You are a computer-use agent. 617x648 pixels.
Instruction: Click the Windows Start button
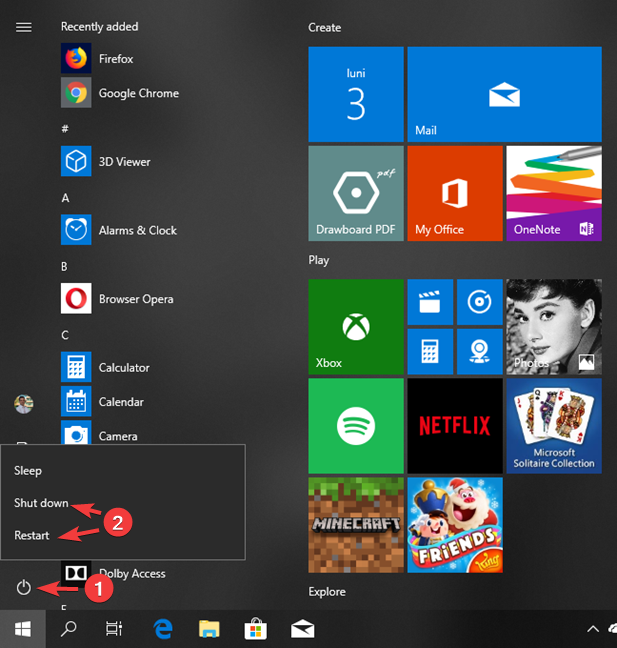point(22,629)
